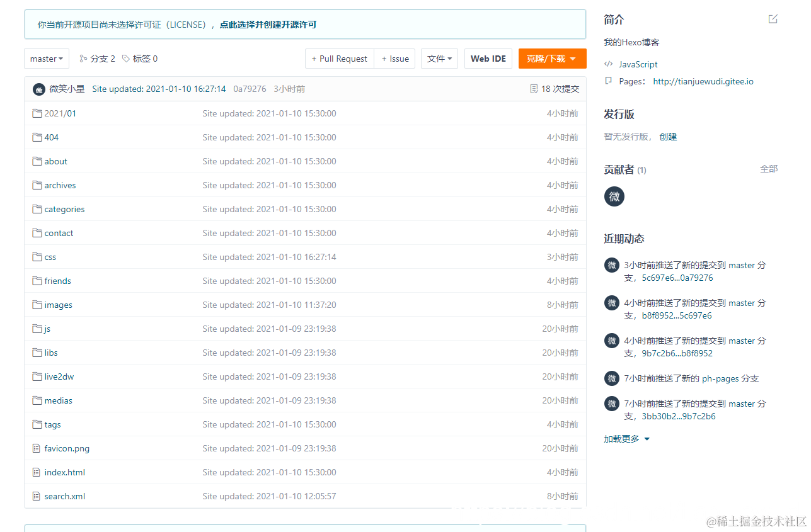
Task: Click the folder icon beside live2dw
Action: click(x=37, y=376)
